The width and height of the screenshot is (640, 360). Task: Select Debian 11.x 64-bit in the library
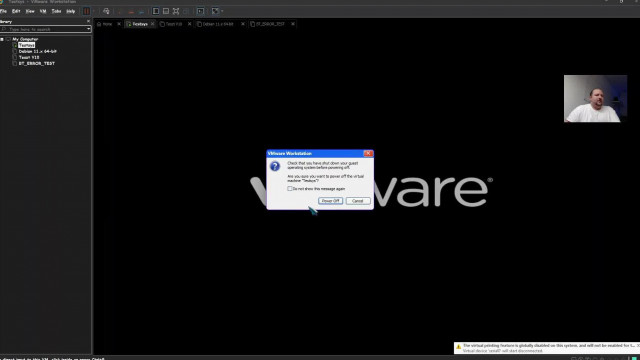click(x=38, y=51)
